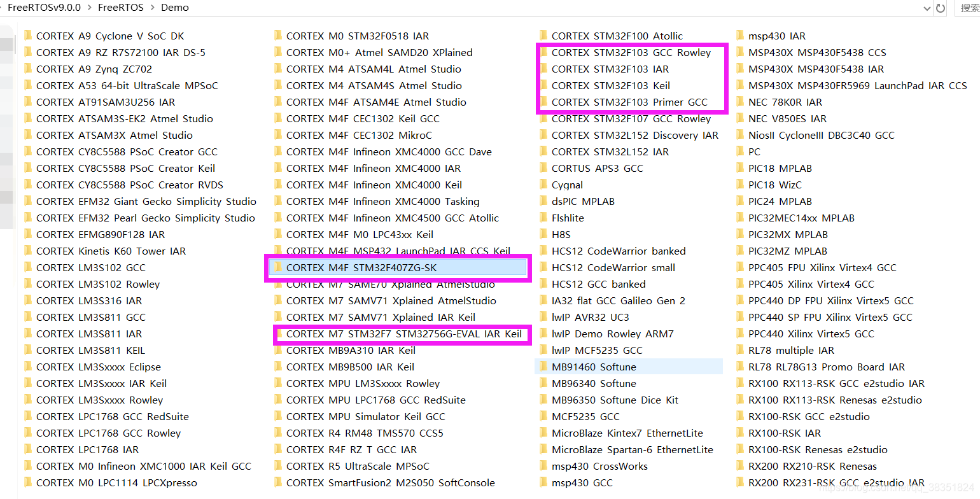Select the CORTEX A53 64-bit UltraScale MPSoC name
This screenshot has height=499, width=980.
tap(127, 85)
